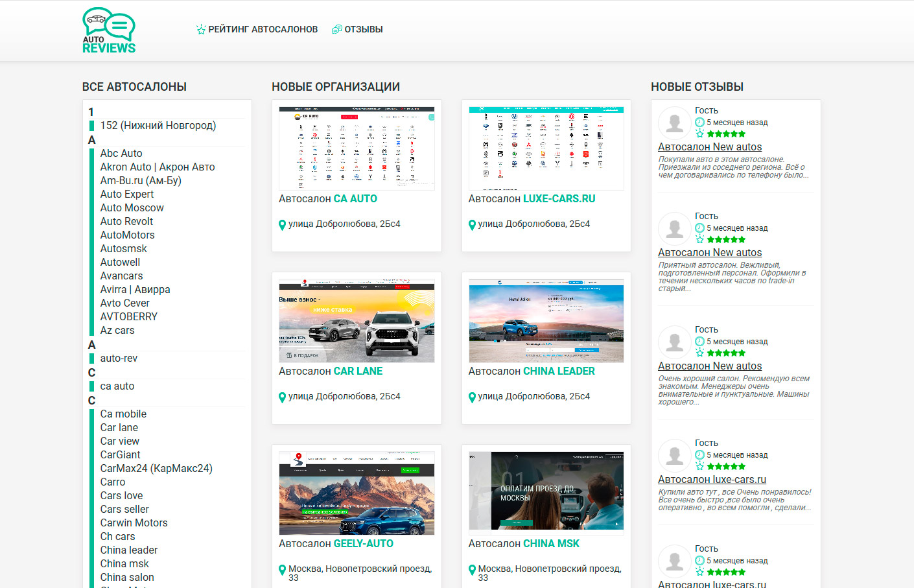Select Am-Bu.ru (Ам-Бу) salon

pos(141,181)
